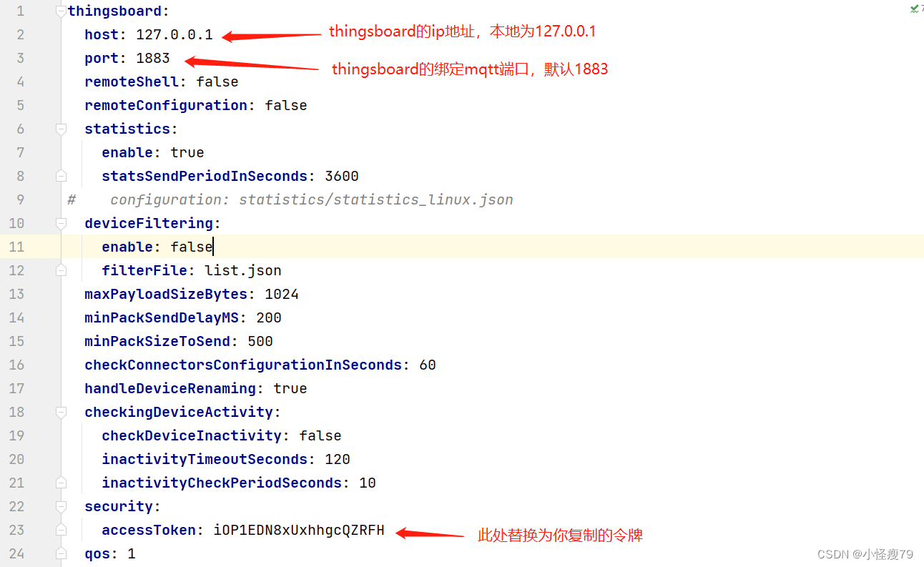Viewport: 924px width, 567px height.
Task: Click line number 1 in the gutter
Action: 20,11
